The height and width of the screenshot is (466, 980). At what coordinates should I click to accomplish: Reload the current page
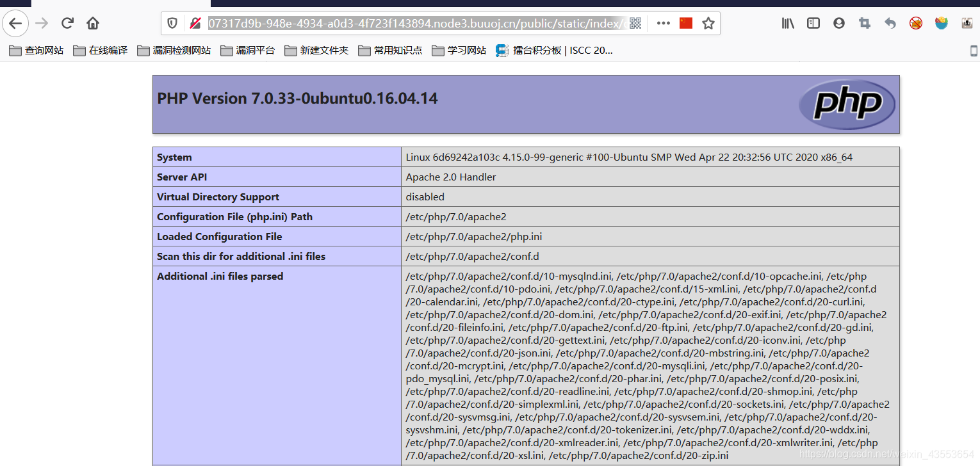67,24
